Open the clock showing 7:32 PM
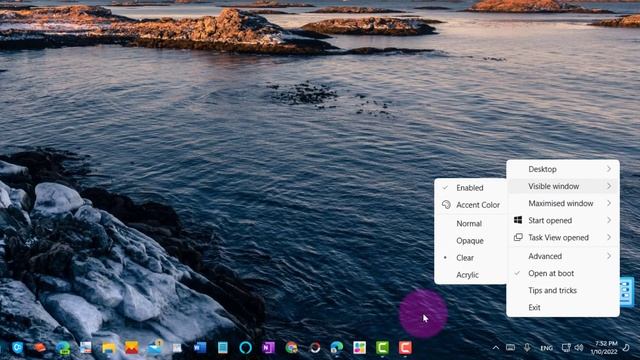Viewport: 640px width, 360px height. pos(604,347)
